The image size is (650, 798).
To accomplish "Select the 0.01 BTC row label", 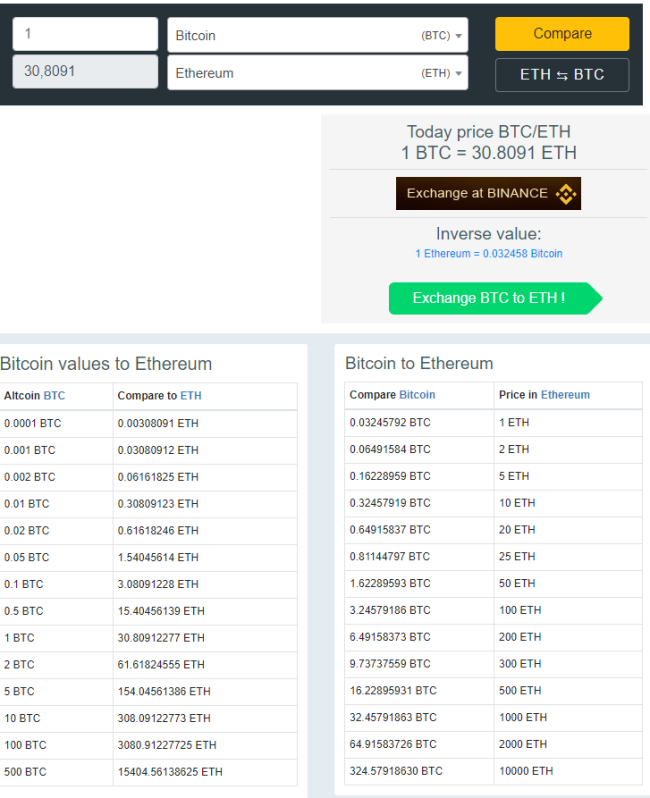I will point(27,504).
